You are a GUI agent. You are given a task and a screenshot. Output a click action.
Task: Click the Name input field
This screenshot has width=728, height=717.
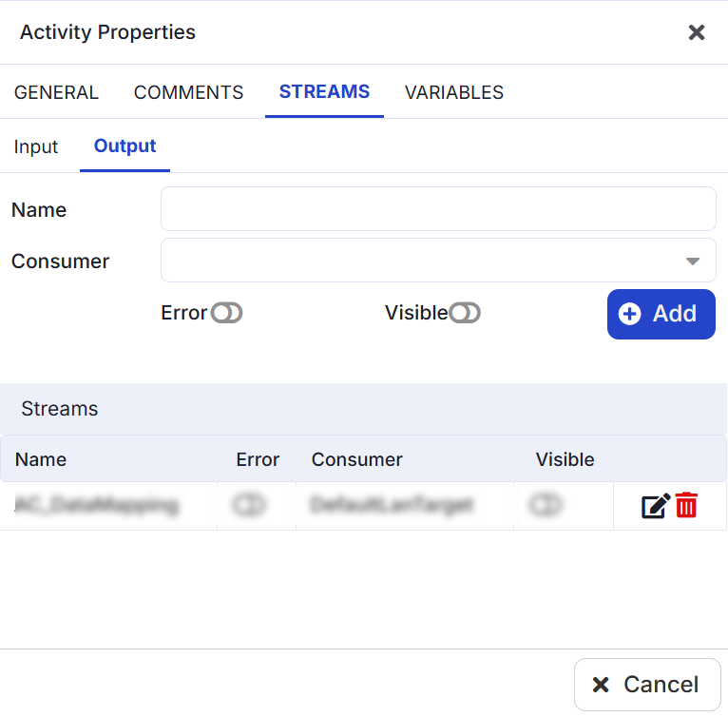tap(438, 209)
